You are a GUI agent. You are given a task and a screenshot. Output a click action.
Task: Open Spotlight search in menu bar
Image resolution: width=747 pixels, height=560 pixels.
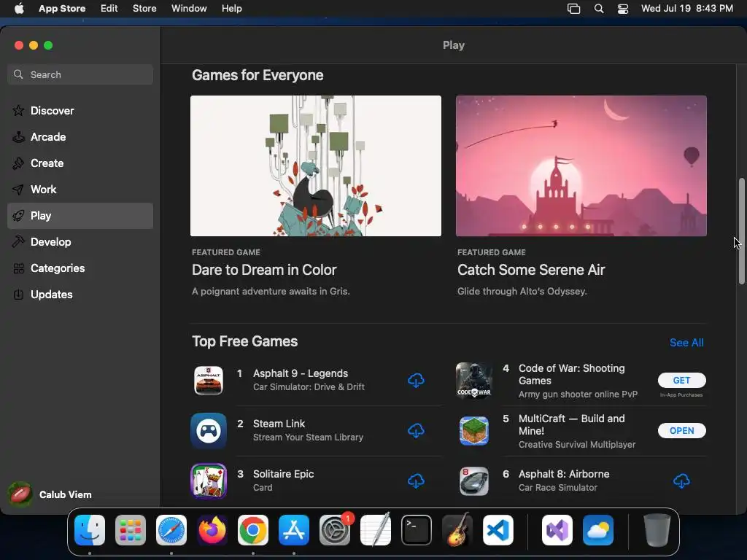(x=599, y=8)
